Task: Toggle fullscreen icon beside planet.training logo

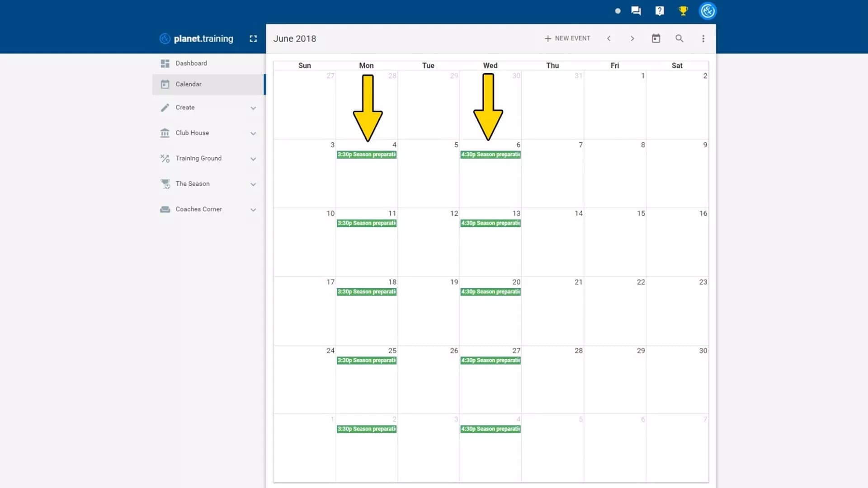Action: tap(253, 39)
